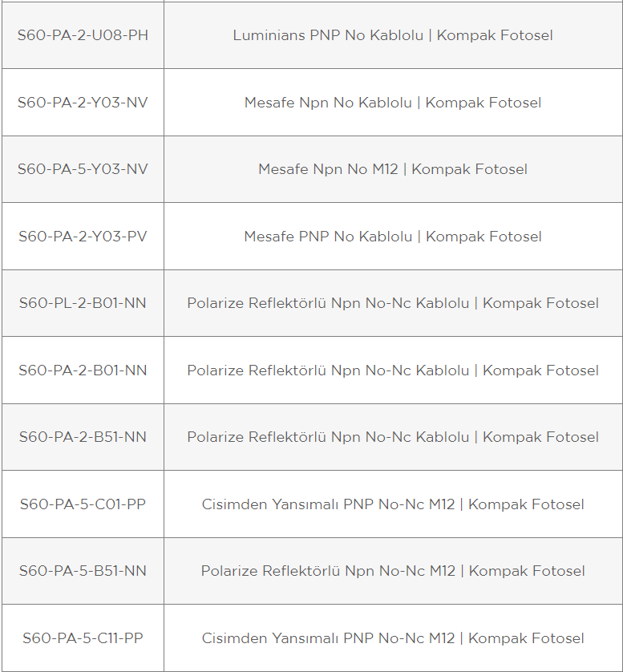623x672 pixels.
Task: Select the S60-PA-2-Y03-PV product code
Action: tap(83, 237)
